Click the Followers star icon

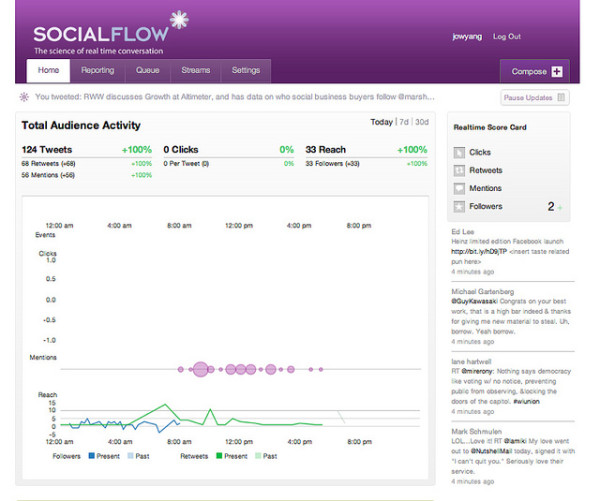[x=459, y=206]
